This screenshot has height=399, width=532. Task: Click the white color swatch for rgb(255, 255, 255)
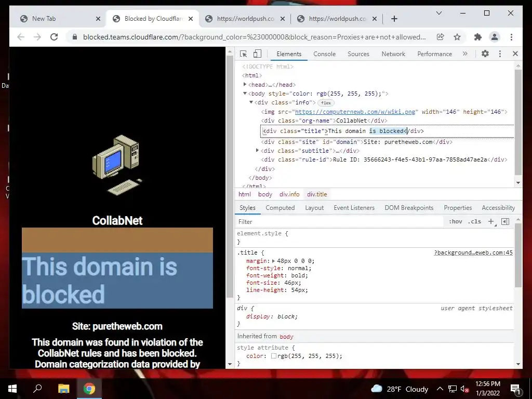pos(273,356)
